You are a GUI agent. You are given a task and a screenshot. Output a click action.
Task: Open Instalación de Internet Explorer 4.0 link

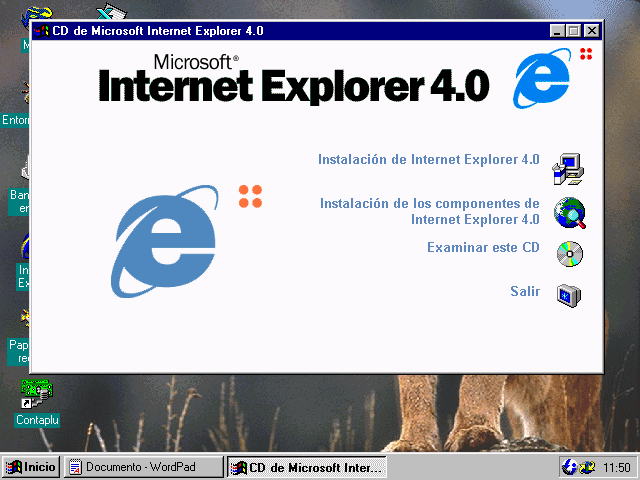coord(429,159)
